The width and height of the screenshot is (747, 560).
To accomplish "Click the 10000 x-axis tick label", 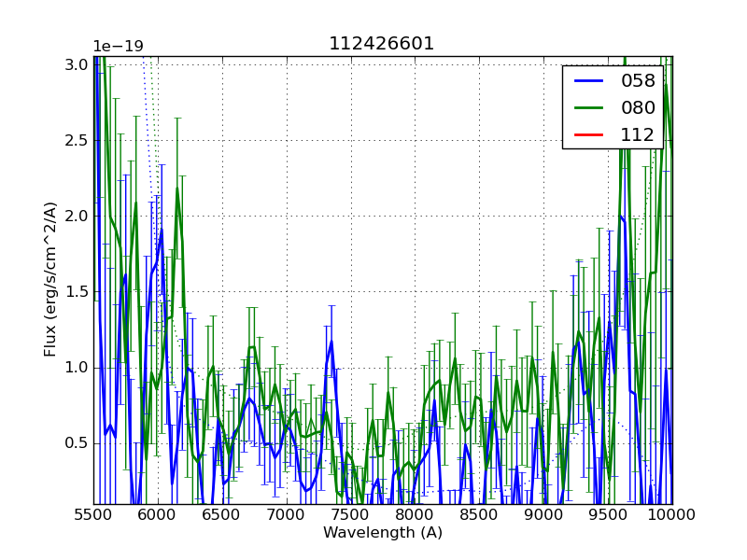I will [672, 514].
